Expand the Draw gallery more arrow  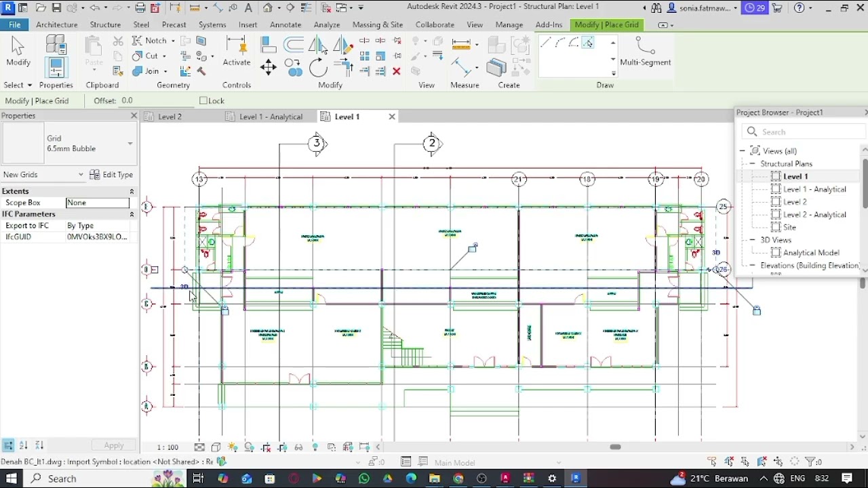[x=613, y=73]
